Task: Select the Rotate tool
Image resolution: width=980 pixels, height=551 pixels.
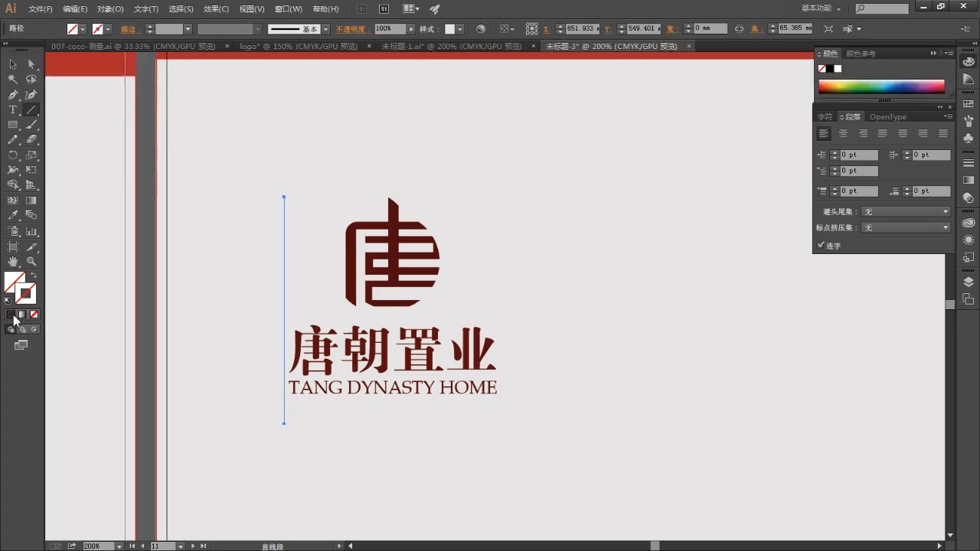Action: [13, 155]
